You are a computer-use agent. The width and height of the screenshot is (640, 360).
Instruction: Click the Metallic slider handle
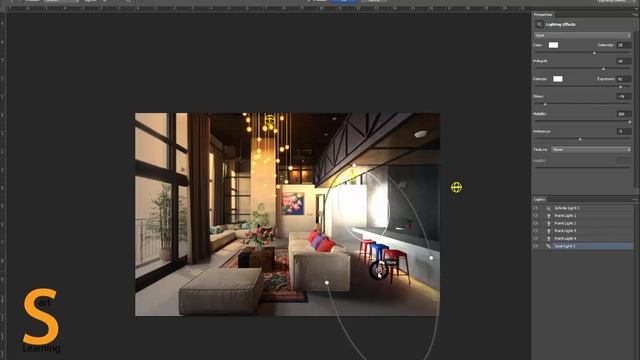coord(629,122)
